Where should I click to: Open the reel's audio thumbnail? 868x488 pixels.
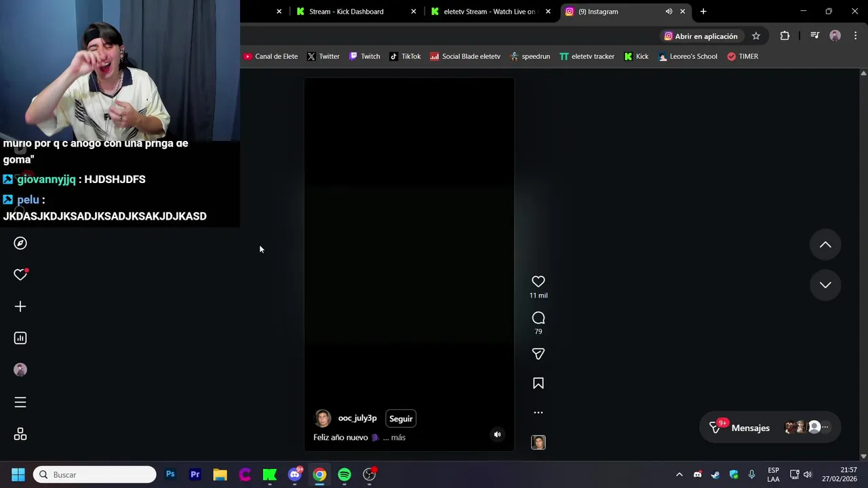pyautogui.click(x=538, y=443)
